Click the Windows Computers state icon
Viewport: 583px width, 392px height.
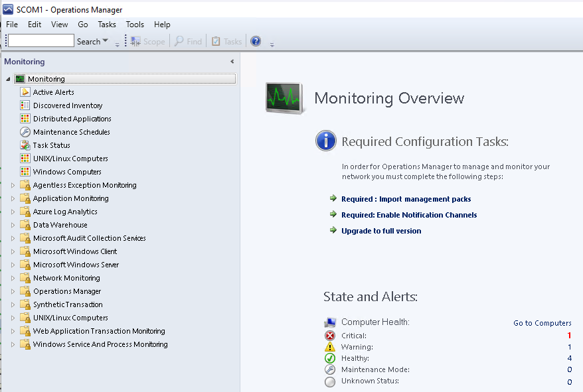tap(25, 172)
